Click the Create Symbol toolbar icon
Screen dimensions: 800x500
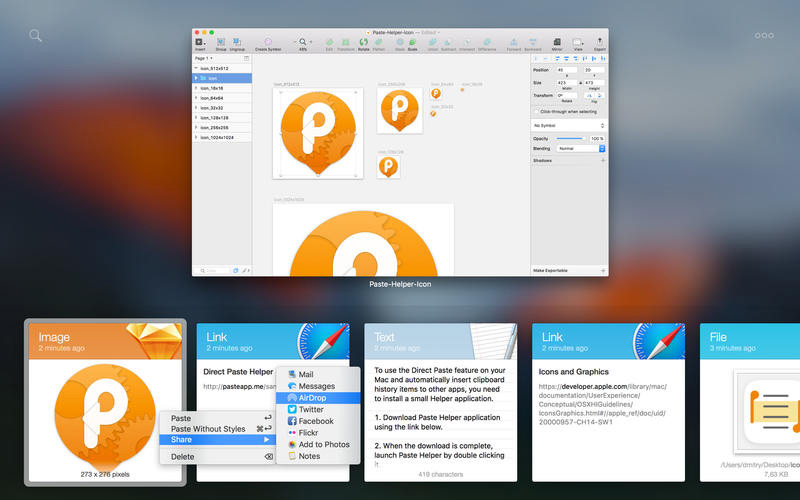[x=268, y=43]
